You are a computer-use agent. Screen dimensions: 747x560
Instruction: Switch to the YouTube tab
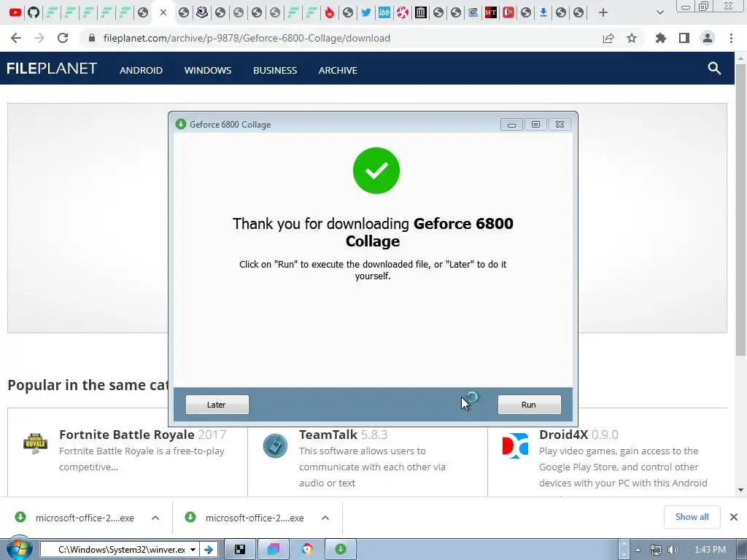15,12
